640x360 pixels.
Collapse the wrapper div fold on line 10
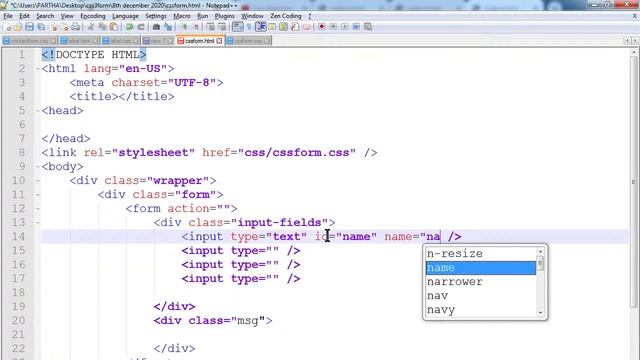pos(38,180)
